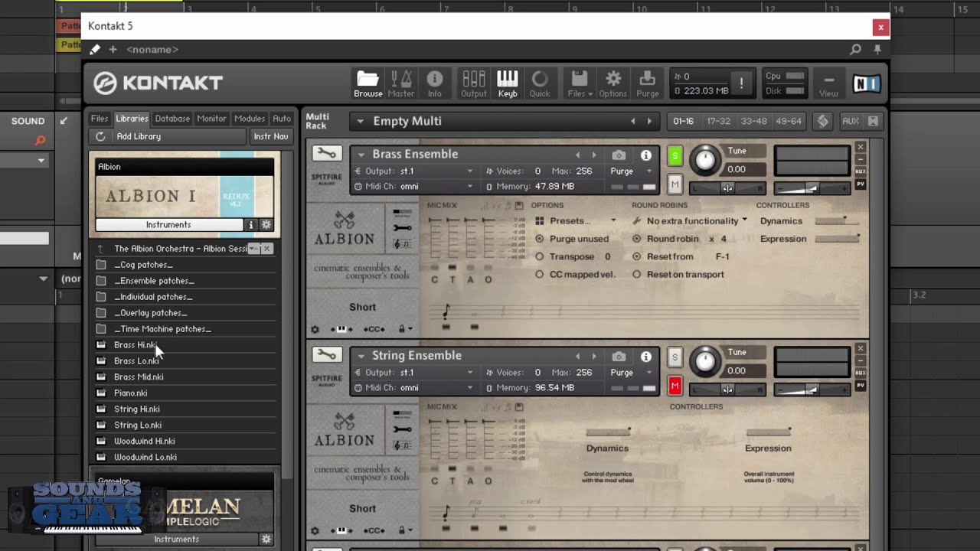Click the pin icon in the plugin header
This screenshot has width=980, height=551.
[877, 49]
